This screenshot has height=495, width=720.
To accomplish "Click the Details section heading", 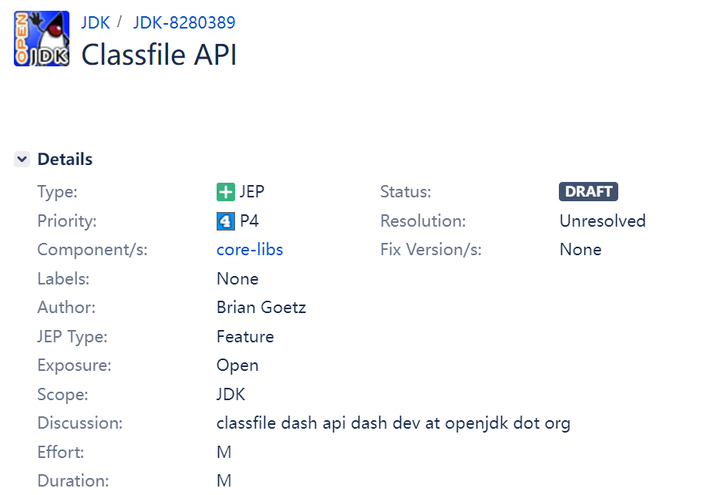I will coord(65,159).
